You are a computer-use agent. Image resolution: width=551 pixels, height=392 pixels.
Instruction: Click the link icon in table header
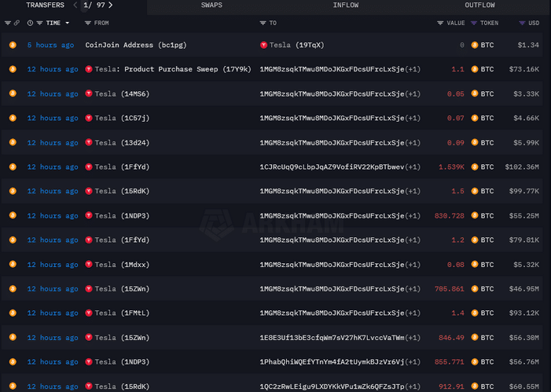click(x=17, y=23)
